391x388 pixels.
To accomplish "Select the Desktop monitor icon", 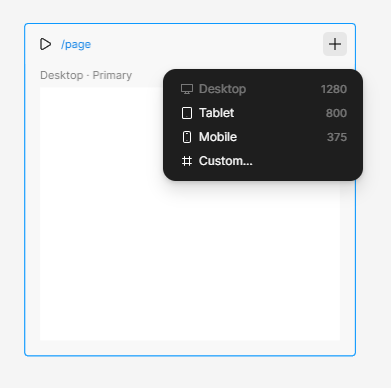I will click(x=187, y=89).
